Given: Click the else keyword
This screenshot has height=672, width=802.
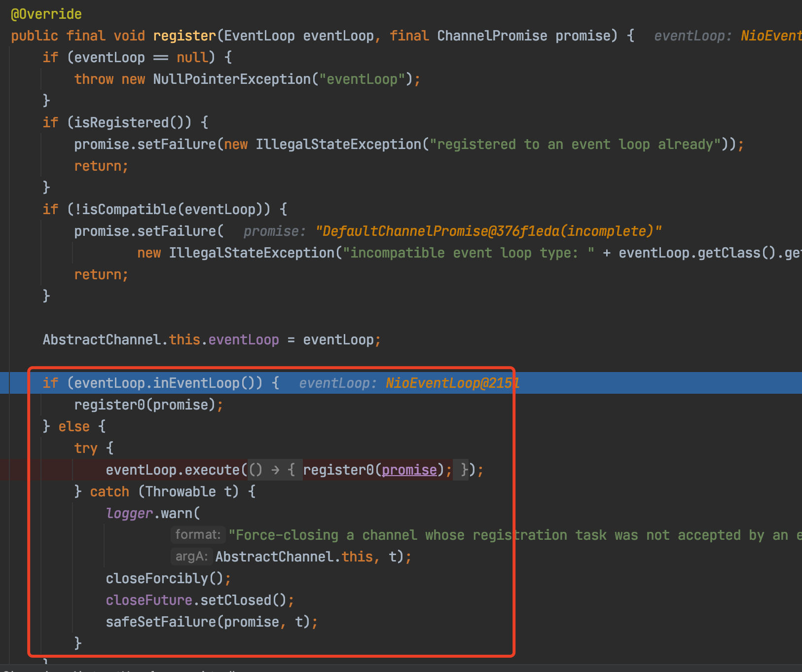Looking at the screenshot, I should 74,426.
